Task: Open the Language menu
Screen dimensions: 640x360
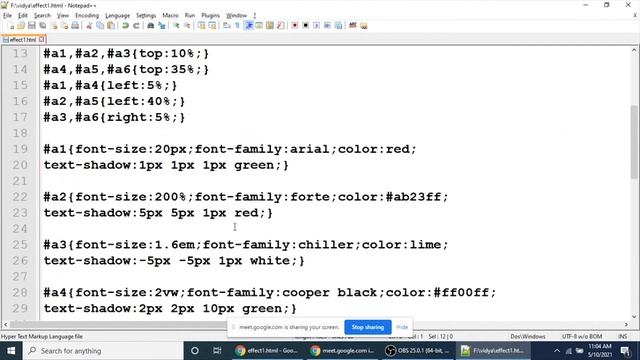Action: pyautogui.click(x=118, y=16)
